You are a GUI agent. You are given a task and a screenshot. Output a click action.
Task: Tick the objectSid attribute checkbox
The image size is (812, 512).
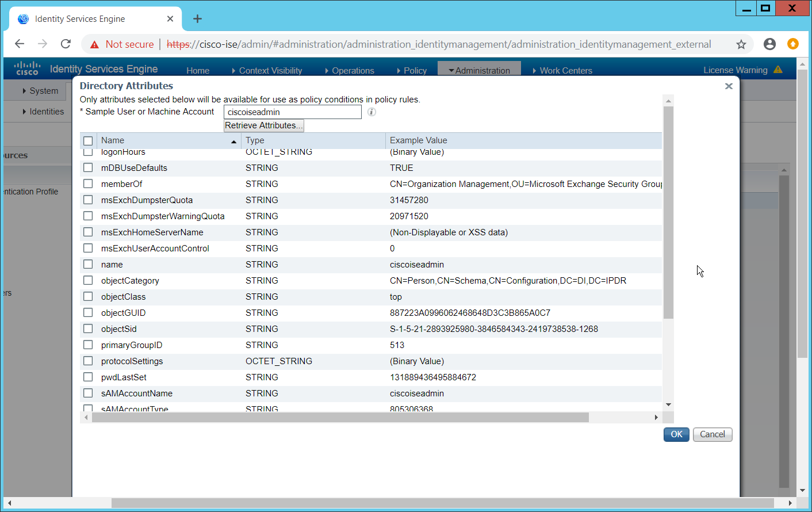88,329
